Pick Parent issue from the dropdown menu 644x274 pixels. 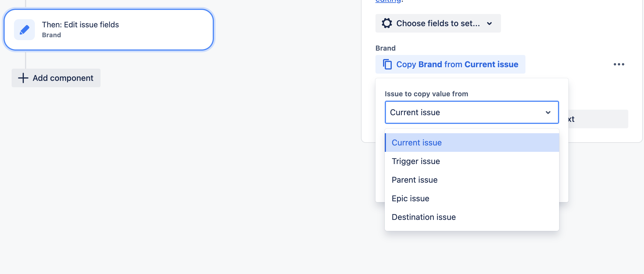[414, 180]
